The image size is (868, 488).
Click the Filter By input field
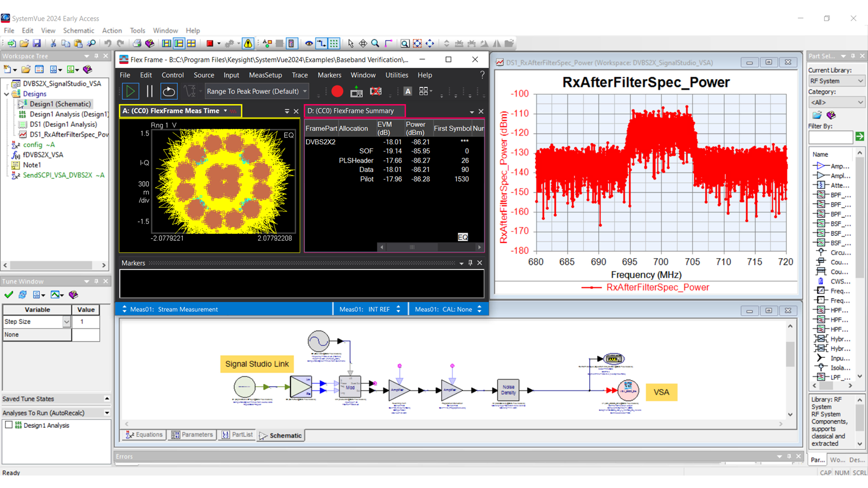830,137
